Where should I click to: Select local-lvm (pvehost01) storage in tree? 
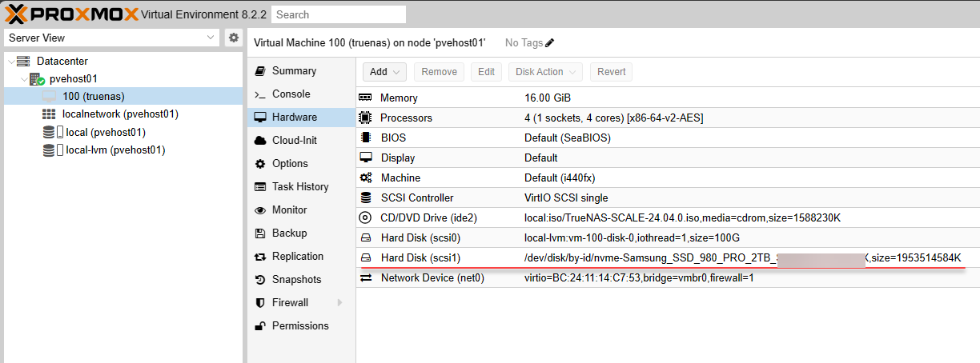point(114,150)
